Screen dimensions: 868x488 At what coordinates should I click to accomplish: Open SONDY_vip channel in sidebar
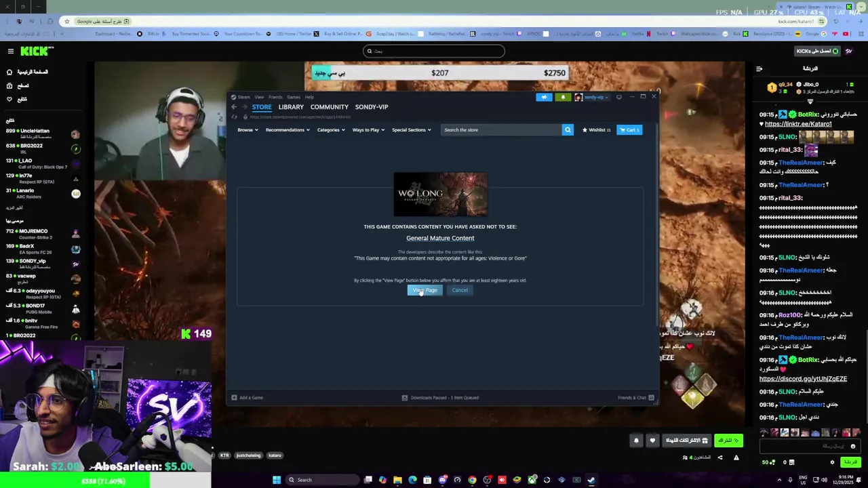pos(44,264)
